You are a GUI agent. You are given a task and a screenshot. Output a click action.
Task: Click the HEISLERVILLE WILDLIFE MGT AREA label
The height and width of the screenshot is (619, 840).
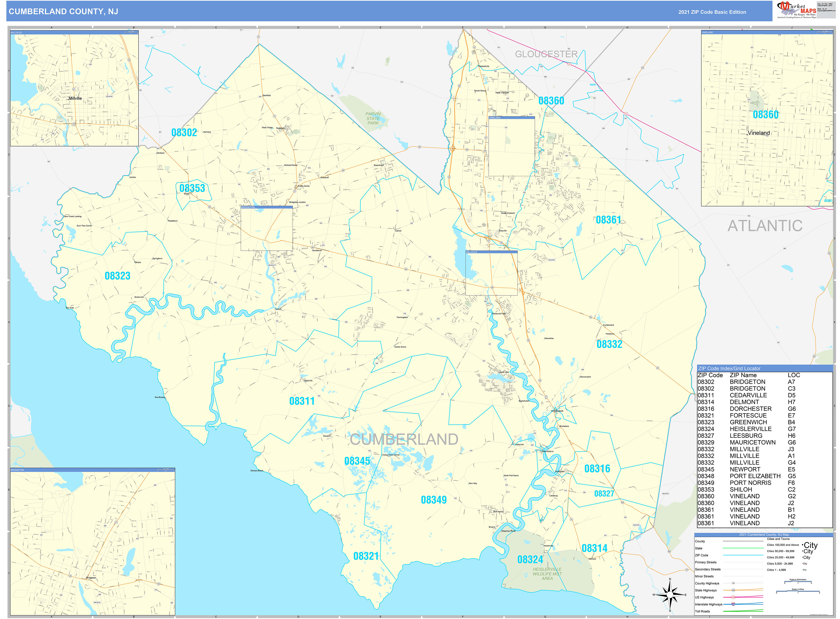coord(547,574)
